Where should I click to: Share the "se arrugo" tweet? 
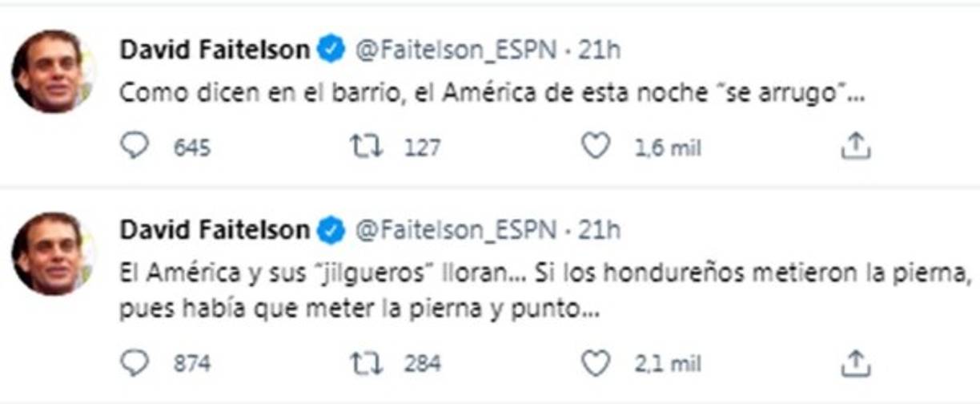[855, 146]
